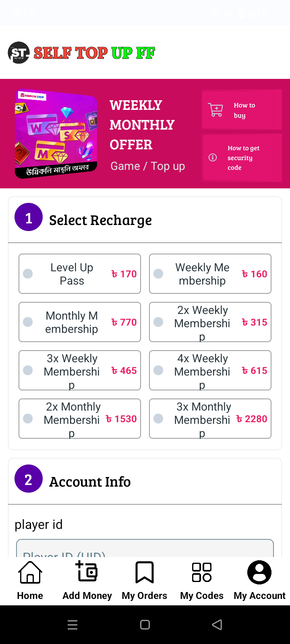Screen dimensions: 290x644
Task: Select 2x Weekly Membership ৳315
Action: tap(210, 322)
